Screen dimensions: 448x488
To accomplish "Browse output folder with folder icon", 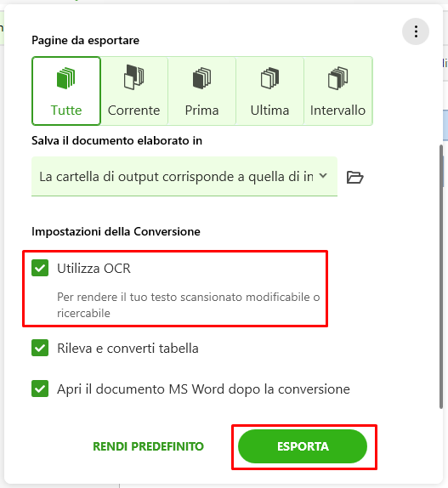I will tap(355, 178).
